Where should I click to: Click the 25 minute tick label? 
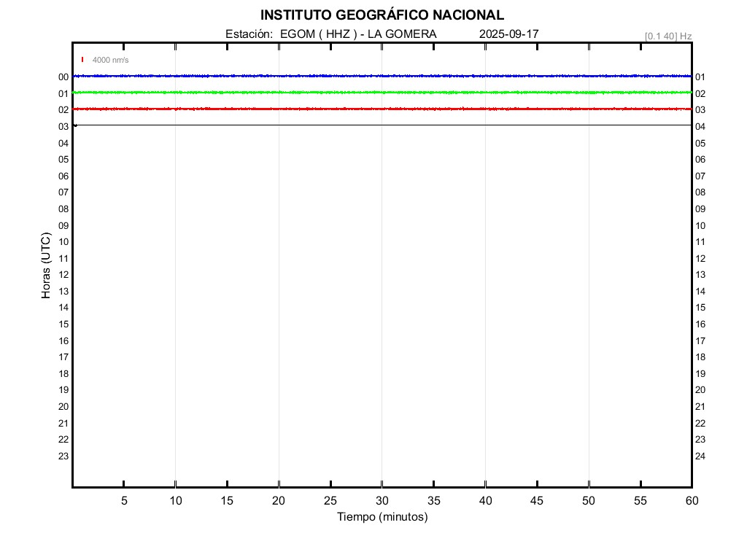(x=330, y=500)
